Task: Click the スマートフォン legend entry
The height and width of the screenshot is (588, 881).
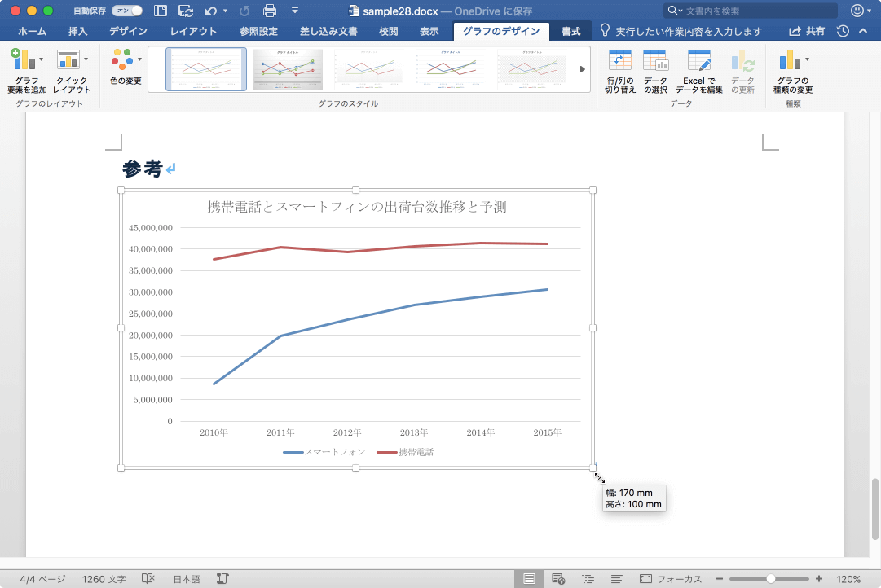Action: coord(324,452)
